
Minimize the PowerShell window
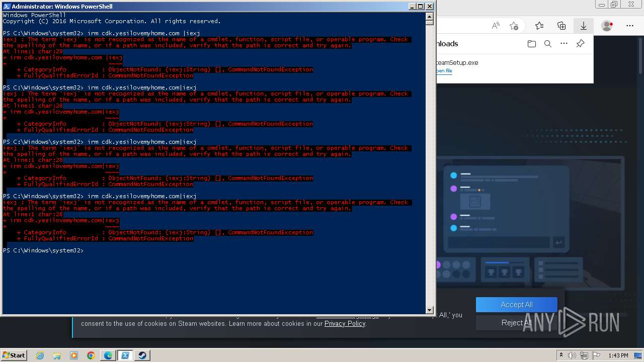tap(412, 7)
